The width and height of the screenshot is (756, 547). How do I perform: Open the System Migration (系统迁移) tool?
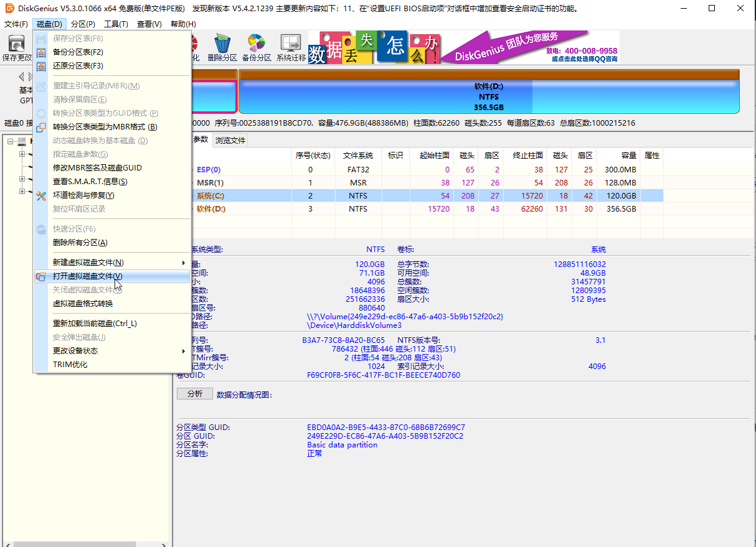pos(291,49)
